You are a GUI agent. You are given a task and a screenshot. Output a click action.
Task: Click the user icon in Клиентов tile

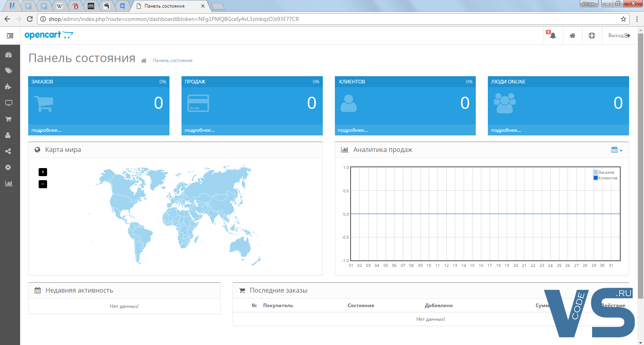point(349,103)
